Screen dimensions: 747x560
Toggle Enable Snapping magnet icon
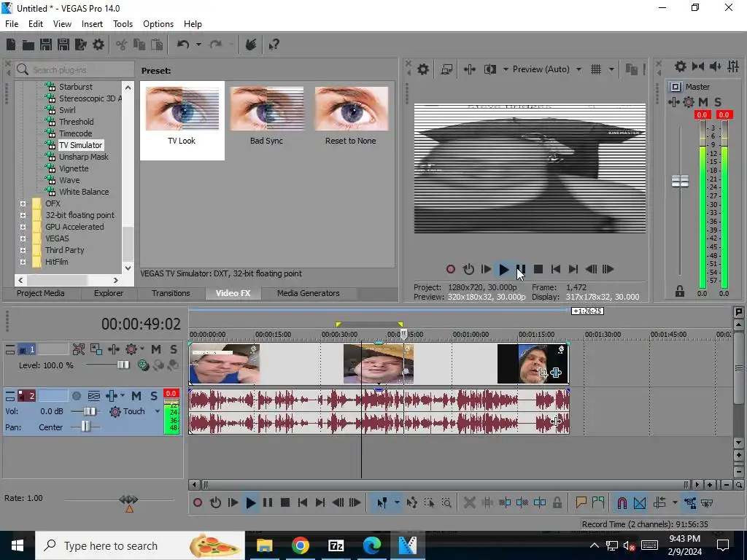(622, 502)
